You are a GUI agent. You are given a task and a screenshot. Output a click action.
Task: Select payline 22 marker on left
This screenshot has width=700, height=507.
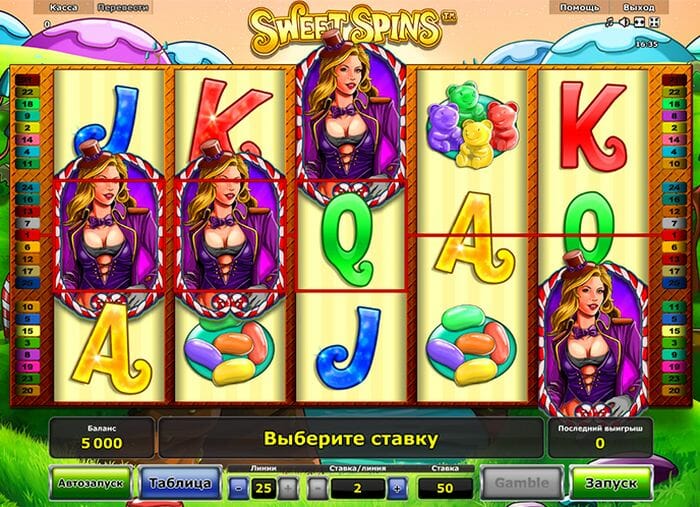click(x=28, y=92)
